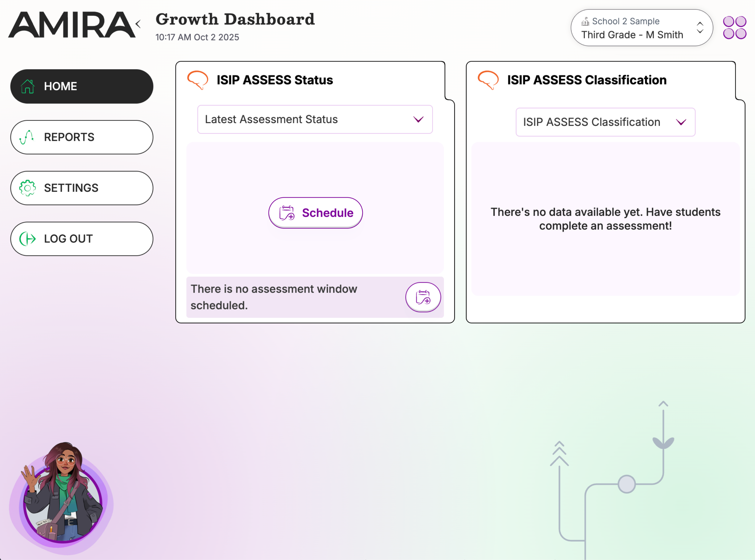Click the Reports graph curve icon

coord(27,137)
